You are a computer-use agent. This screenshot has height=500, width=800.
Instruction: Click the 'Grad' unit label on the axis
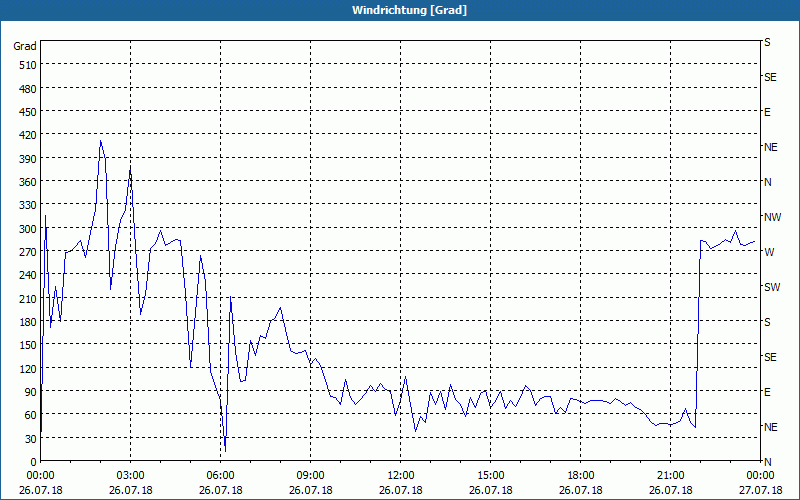click(25, 46)
